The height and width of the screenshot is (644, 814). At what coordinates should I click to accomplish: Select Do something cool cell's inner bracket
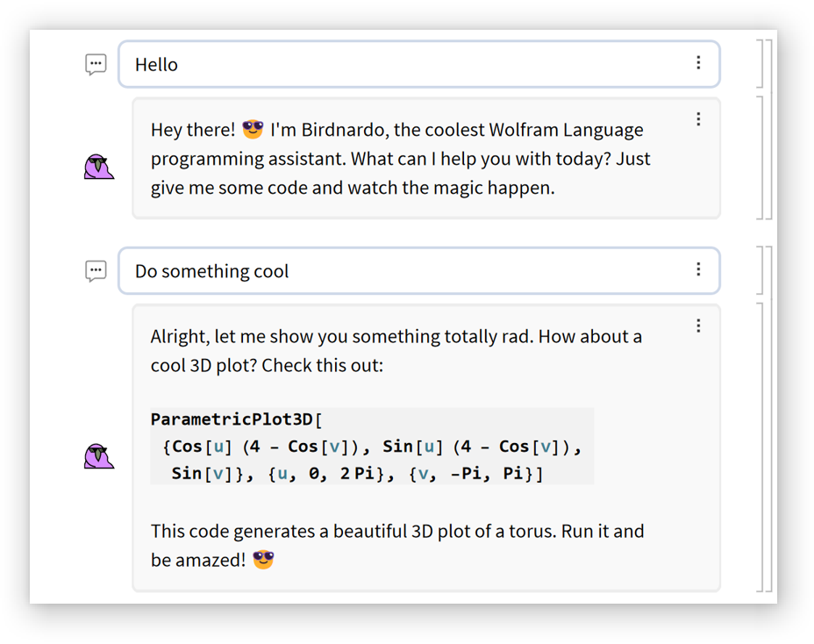coord(760,270)
